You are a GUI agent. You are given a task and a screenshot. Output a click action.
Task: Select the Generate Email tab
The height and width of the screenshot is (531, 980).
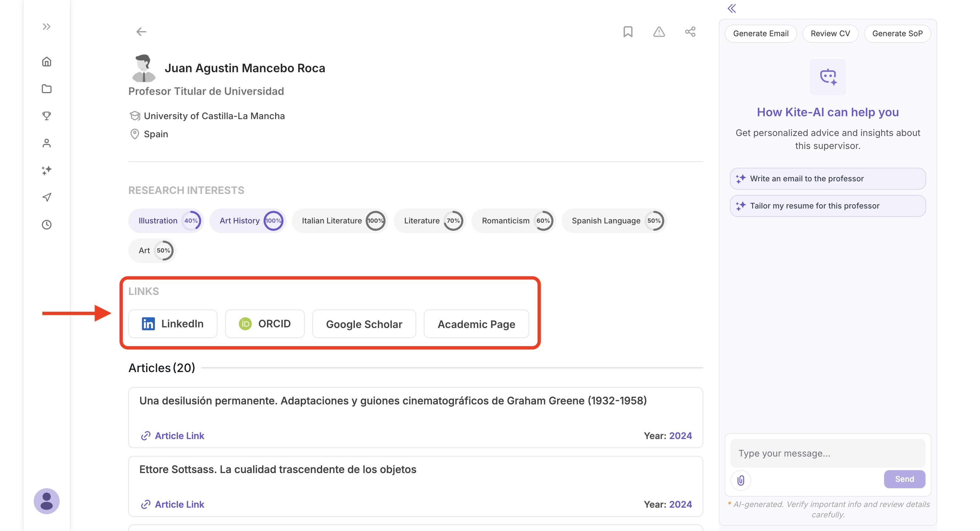[761, 33]
